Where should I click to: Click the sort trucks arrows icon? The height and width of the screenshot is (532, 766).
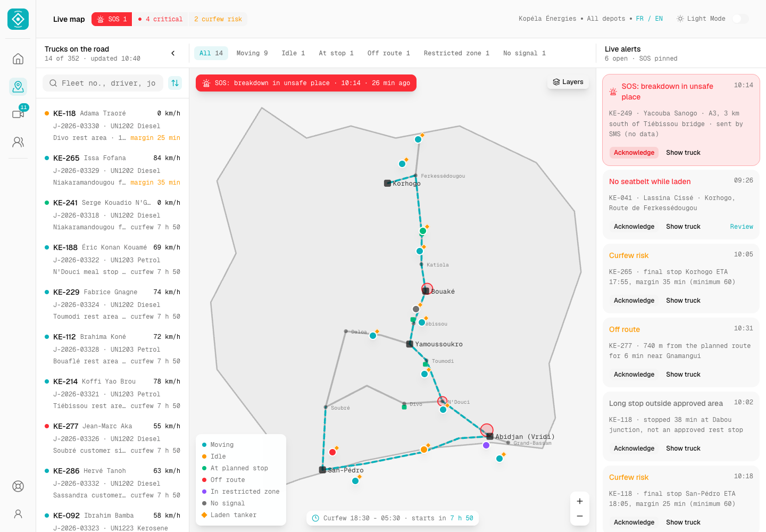pos(175,83)
